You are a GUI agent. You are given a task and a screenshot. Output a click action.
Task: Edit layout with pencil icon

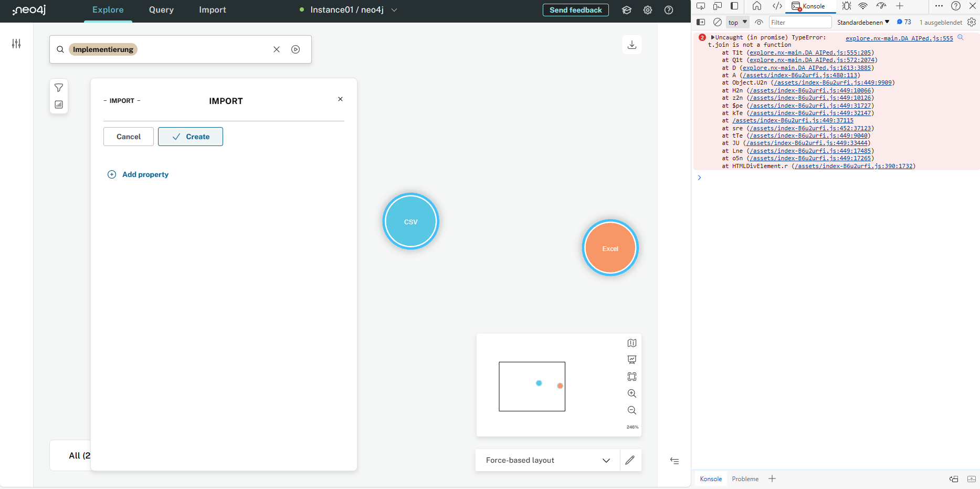[630, 460]
